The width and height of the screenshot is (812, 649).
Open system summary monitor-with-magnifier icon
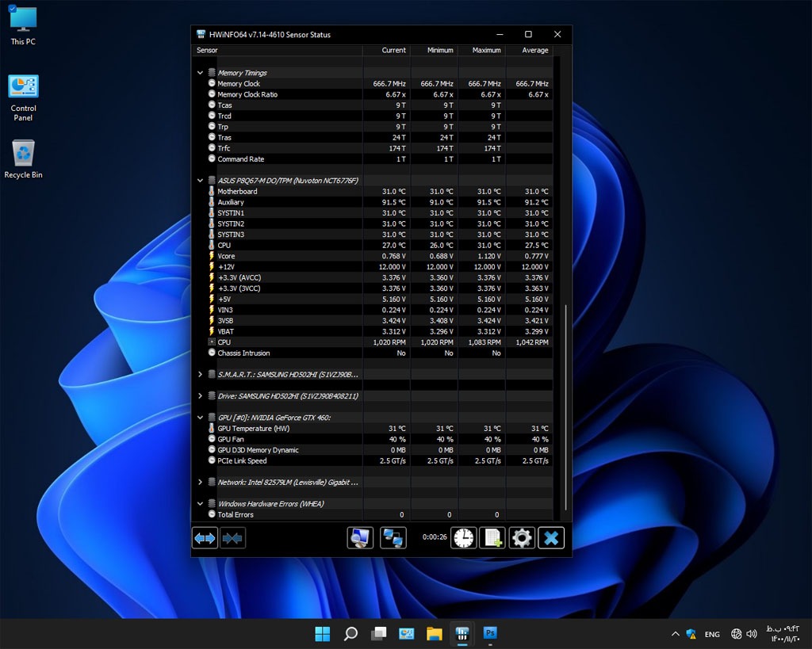click(360, 538)
